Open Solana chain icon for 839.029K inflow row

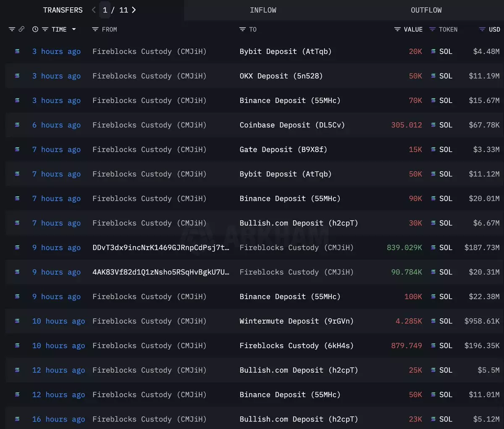17,247
